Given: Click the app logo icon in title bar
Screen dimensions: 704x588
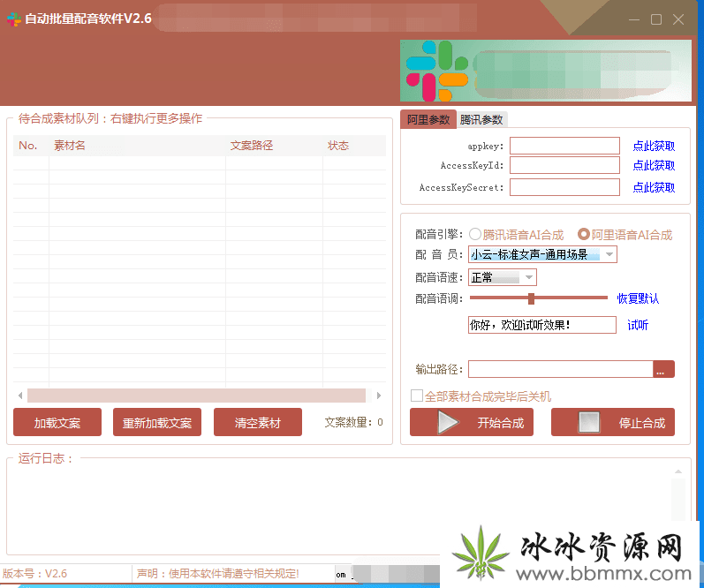Looking at the screenshot, I should pos(14,19).
